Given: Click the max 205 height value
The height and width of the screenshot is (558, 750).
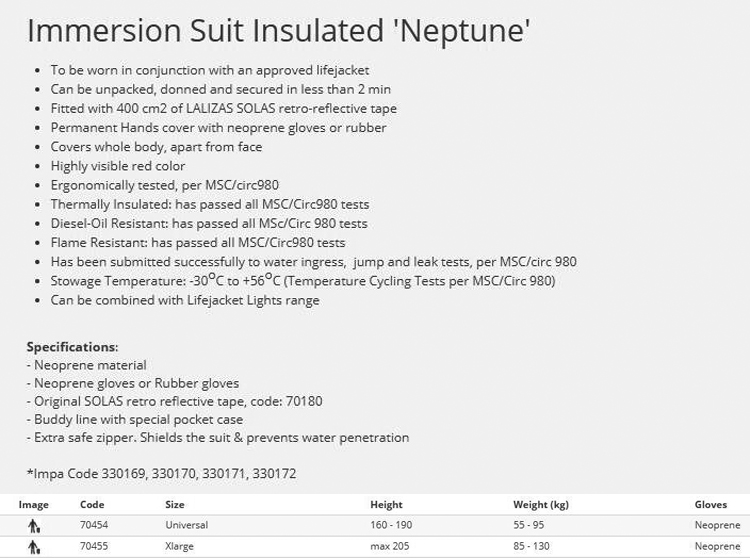Looking at the screenshot, I should click(389, 546).
